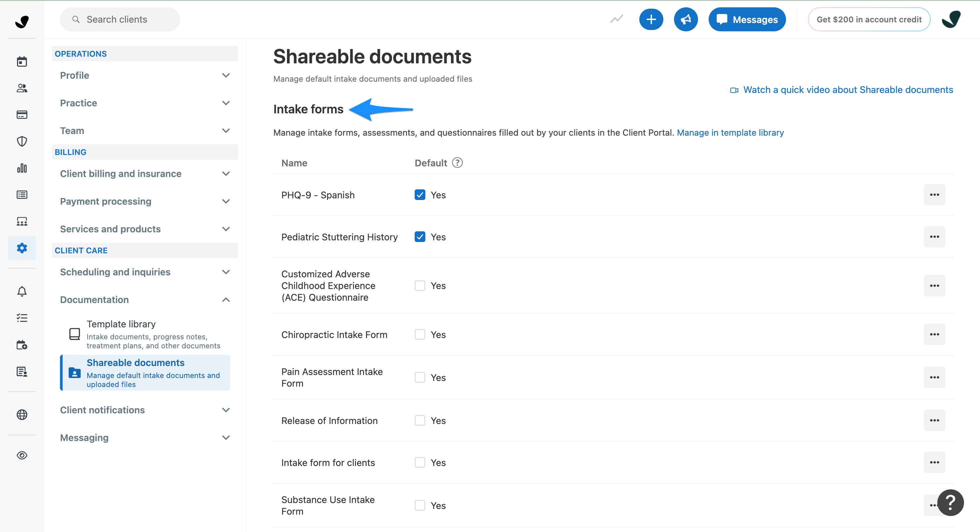The height and width of the screenshot is (532, 980).
Task: Collapse the Documentation section
Action: 145,300
